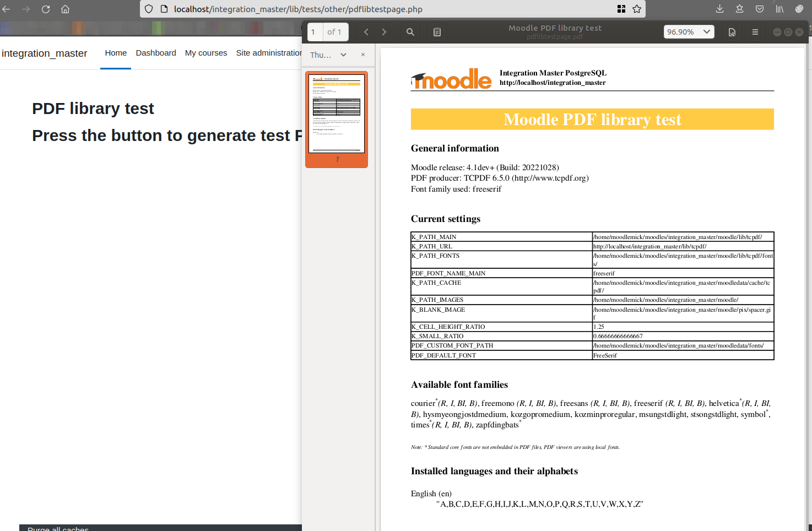Click the PDF_FONT_NAME_MAIN table cell
The width and height of the screenshot is (812, 531).
click(501, 273)
